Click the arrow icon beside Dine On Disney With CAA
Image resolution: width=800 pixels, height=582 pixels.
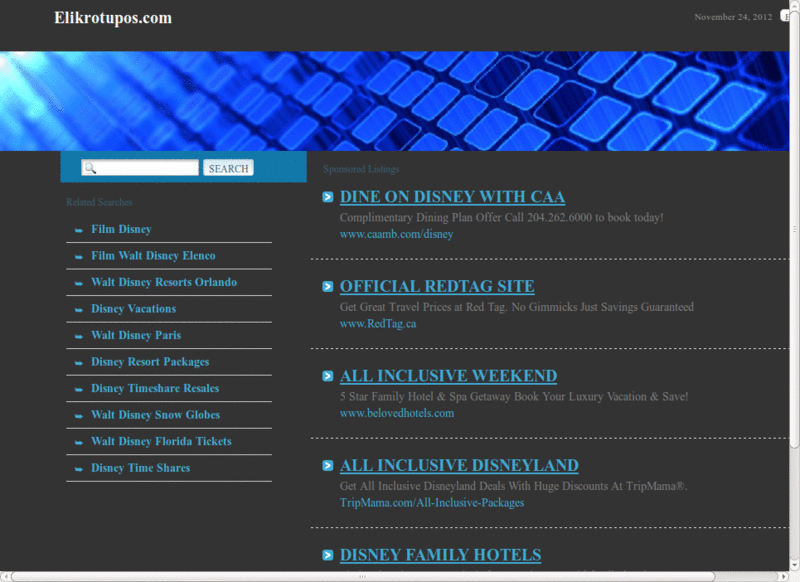[328, 197]
